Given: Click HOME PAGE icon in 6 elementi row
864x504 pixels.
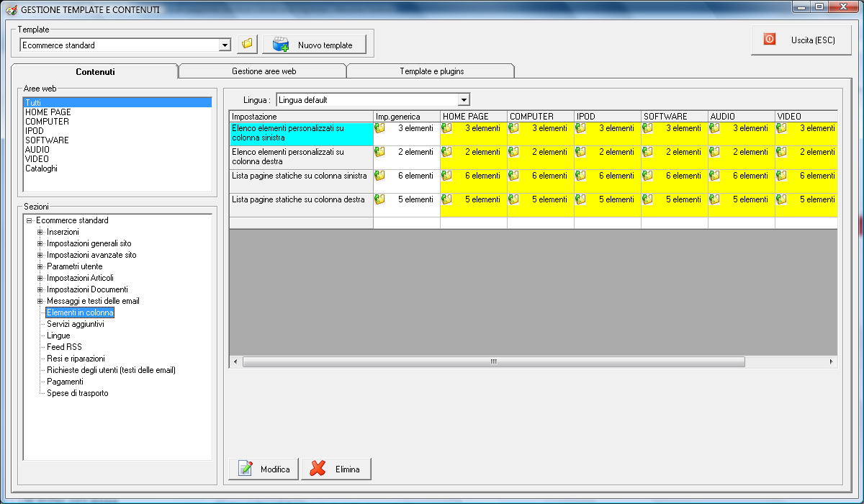Looking at the screenshot, I should [446, 176].
